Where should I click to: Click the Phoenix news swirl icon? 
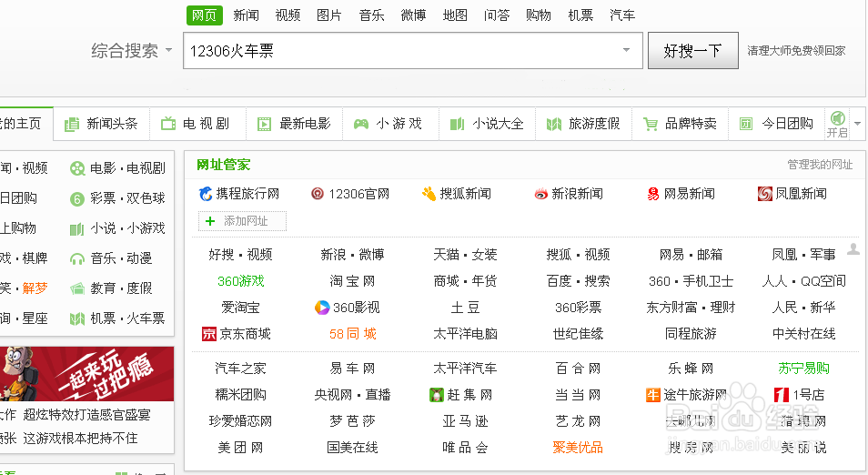point(765,194)
